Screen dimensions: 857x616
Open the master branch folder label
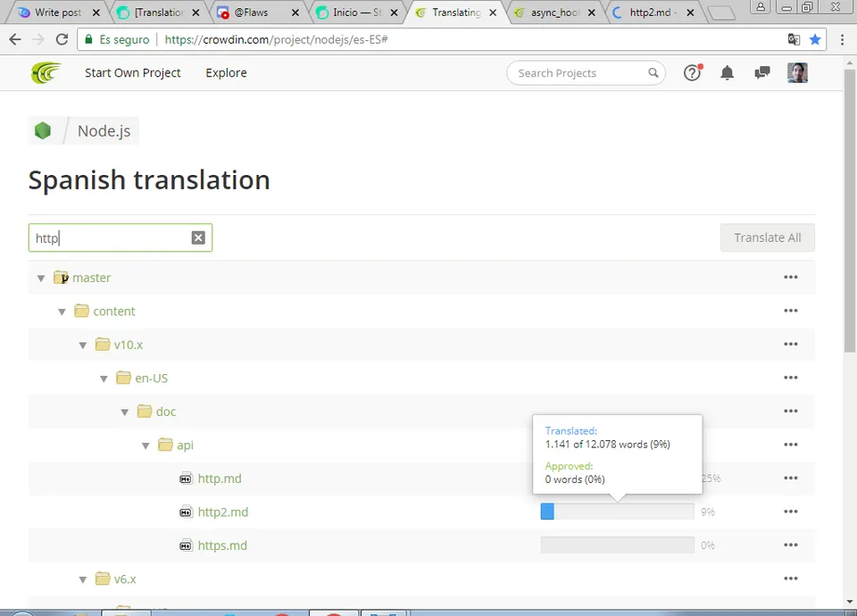91,278
